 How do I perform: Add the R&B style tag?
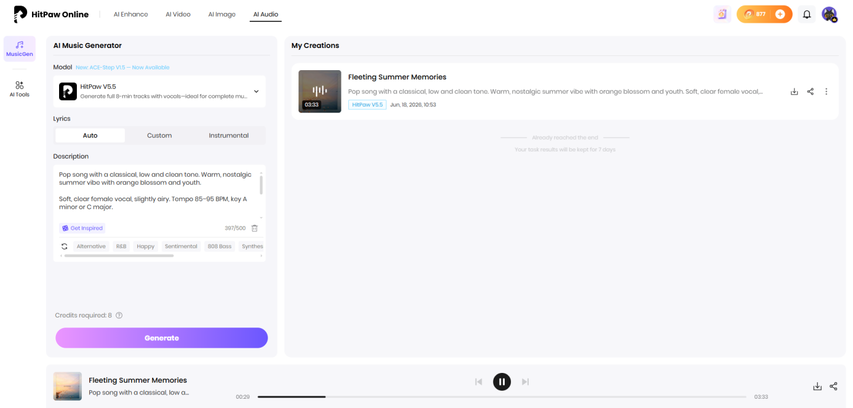coord(121,246)
